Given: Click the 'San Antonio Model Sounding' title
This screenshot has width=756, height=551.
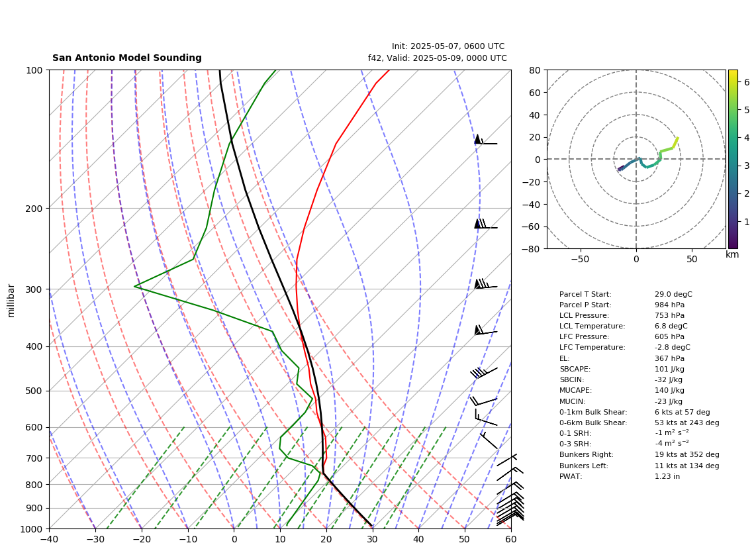Looking at the screenshot, I should pyautogui.click(x=127, y=58).
